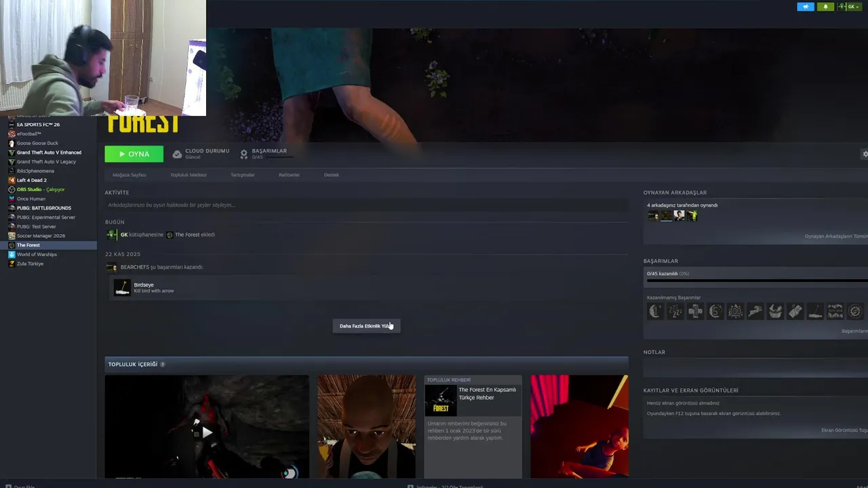Click Daha Fazla Etkinlik Yükle button
The width and height of the screenshot is (868, 488).
pyautogui.click(x=366, y=326)
